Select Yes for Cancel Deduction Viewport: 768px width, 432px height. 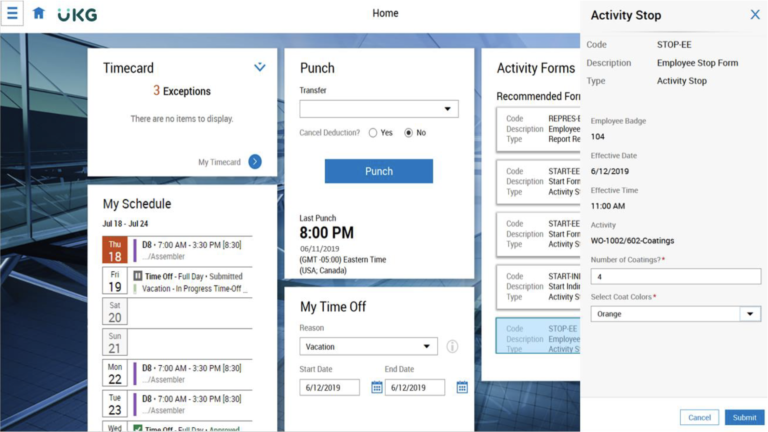[x=373, y=132]
